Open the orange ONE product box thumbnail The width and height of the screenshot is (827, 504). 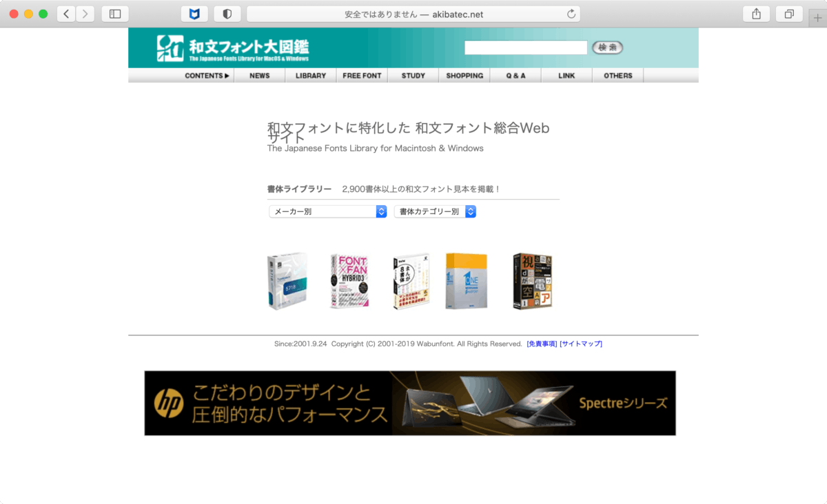pyautogui.click(x=467, y=281)
